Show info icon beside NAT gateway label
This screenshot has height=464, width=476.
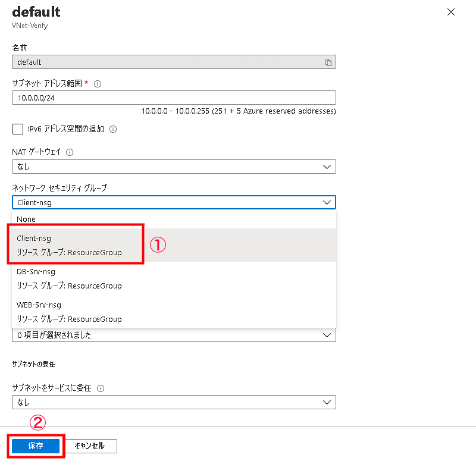(70, 152)
